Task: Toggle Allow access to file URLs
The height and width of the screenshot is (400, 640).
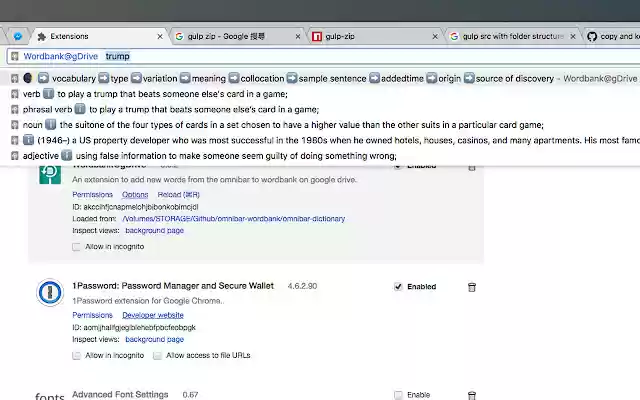Action: pyautogui.click(x=157, y=356)
